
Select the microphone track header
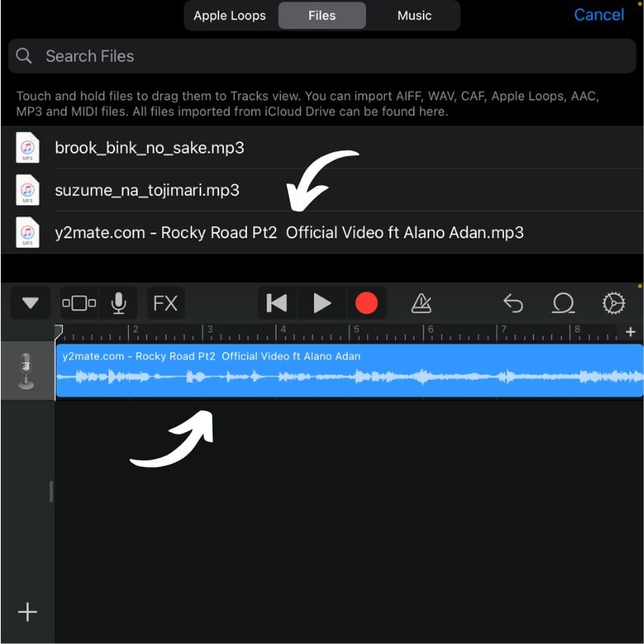click(27, 370)
